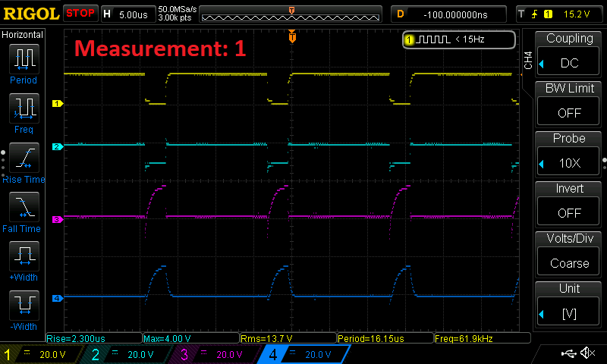Click the H 5.00us timebase readout
607x364 pixels.
[x=127, y=14]
